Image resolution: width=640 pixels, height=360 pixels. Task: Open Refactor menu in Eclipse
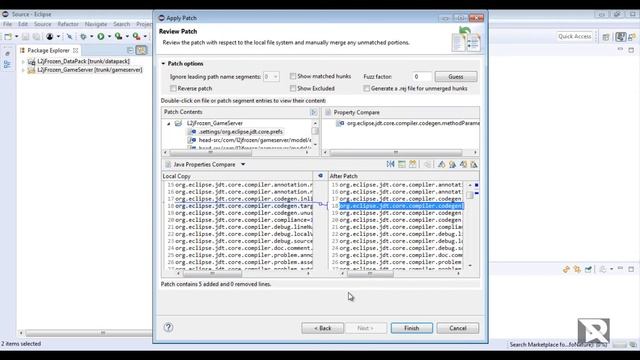pyautogui.click(x=68, y=24)
